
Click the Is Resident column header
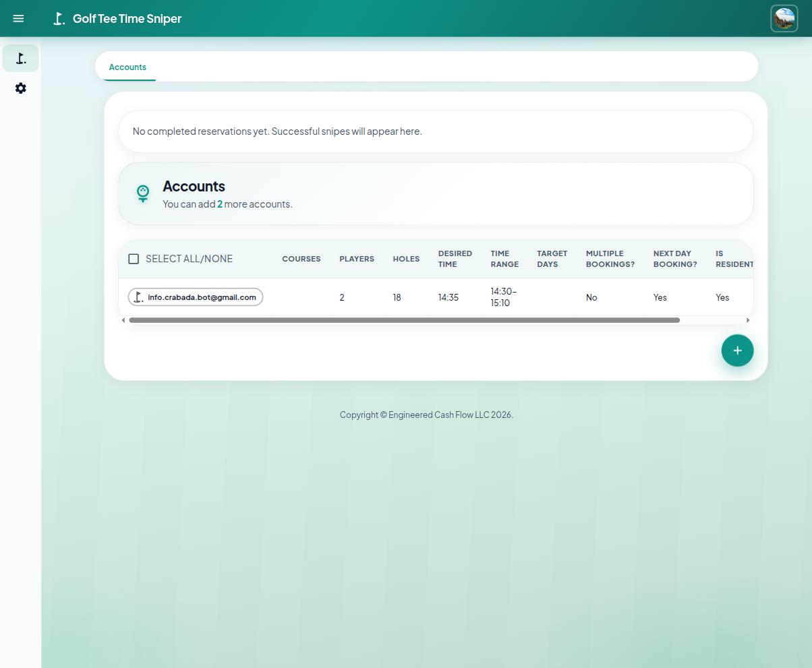pyautogui.click(x=734, y=259)
